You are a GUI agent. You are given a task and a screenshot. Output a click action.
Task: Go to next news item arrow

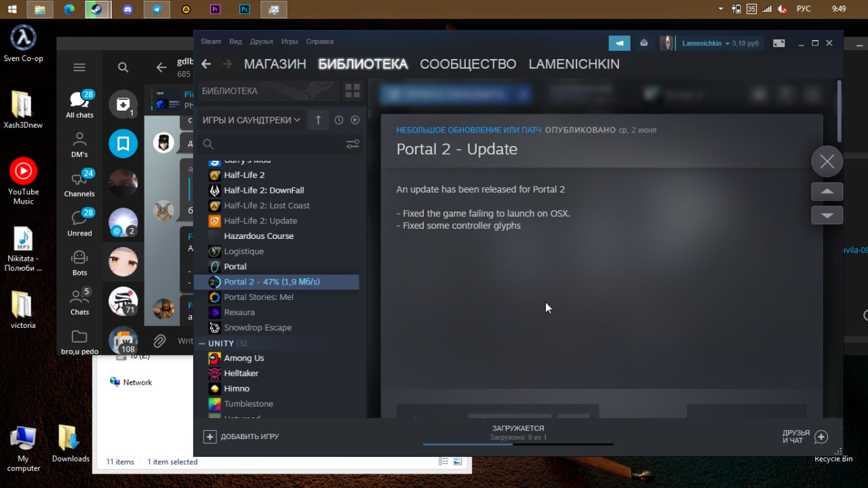827,215
